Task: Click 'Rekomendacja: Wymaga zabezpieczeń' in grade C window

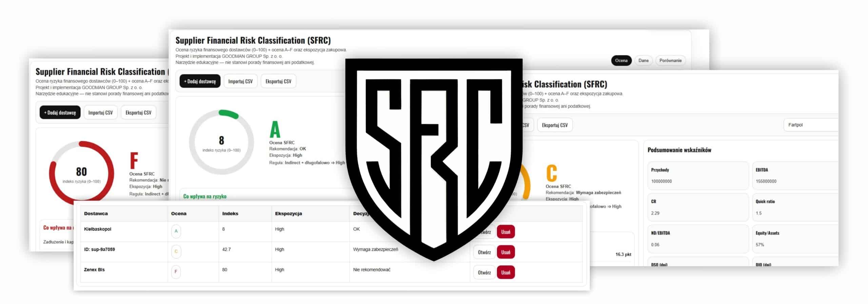Action: [583, 192]
